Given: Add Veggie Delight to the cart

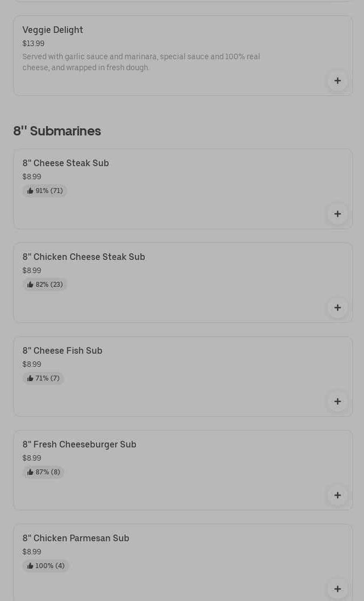Looking at the screenshot, I should [337, 81].
